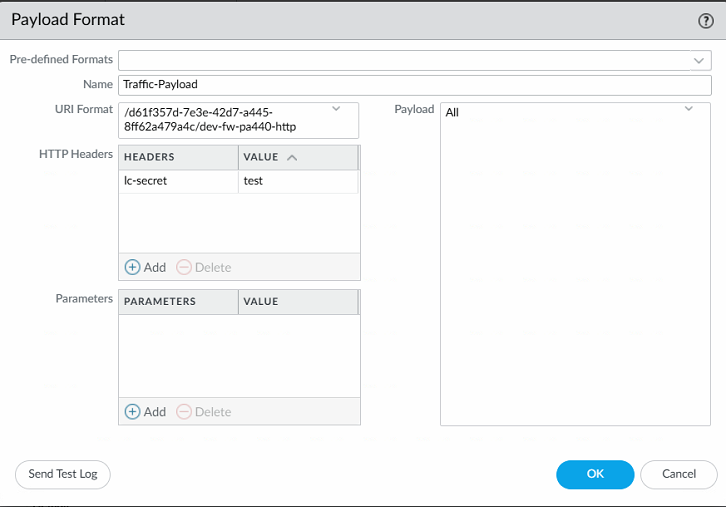This screenshot has height=507, width=726.
Task: Open the Pre-defined Formats dropdown
Action: pyautogui.click(x=699, y=60)
